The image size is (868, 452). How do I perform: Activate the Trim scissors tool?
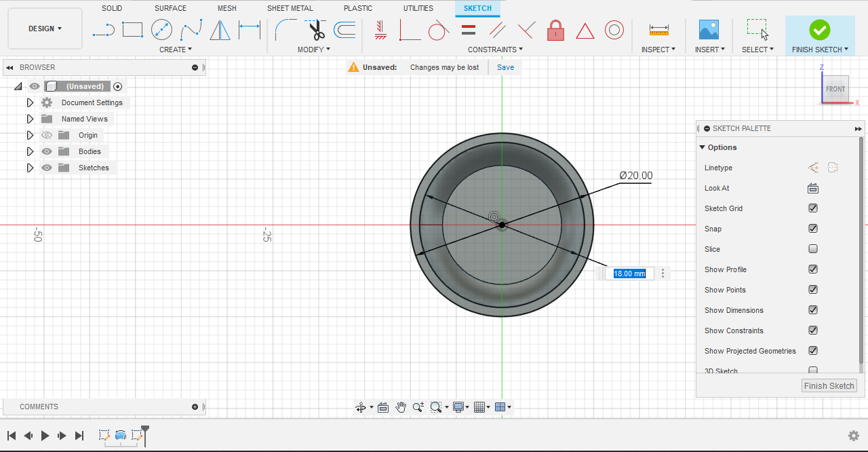(316, 30)
